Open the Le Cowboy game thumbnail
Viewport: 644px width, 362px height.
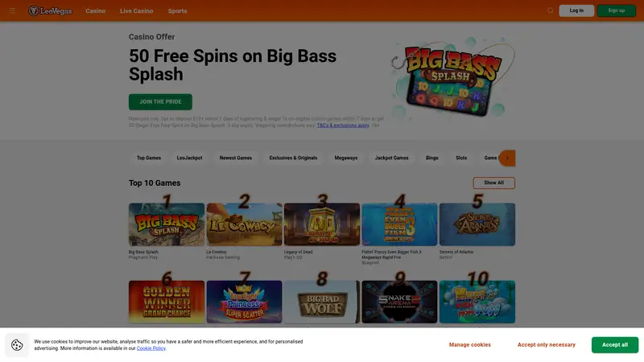click(244, 224)
